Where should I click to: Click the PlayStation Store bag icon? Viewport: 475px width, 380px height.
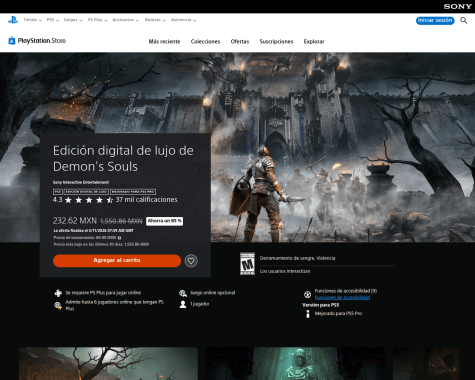[12, 41]
